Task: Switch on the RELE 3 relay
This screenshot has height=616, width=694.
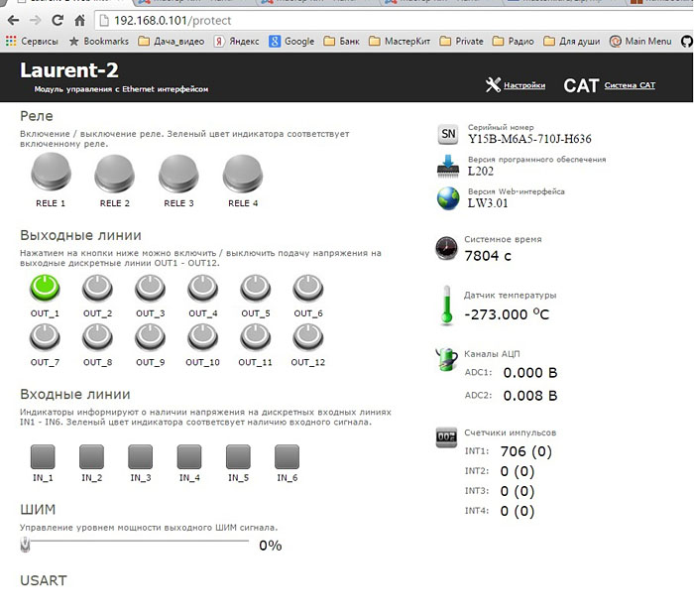Action: click(177, 175)
